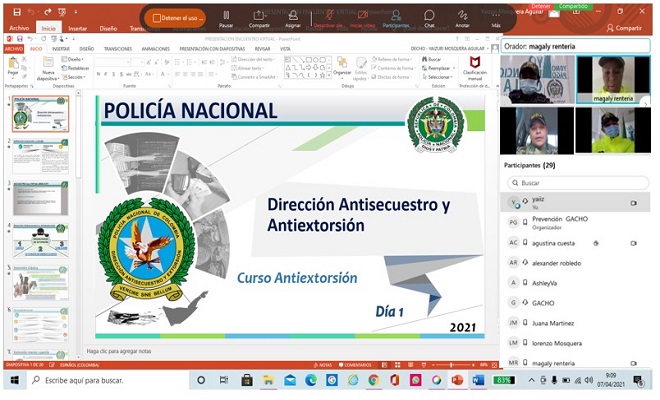Open the ARCHIVO tab in shared PowerPoint
660x400 pixels.
click(x=13, y=49)
